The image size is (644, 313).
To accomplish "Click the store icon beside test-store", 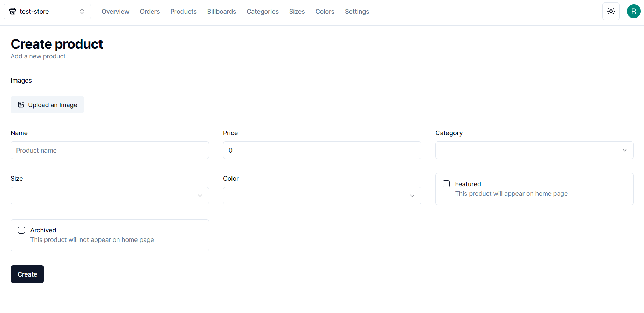I will pos(13,12).
